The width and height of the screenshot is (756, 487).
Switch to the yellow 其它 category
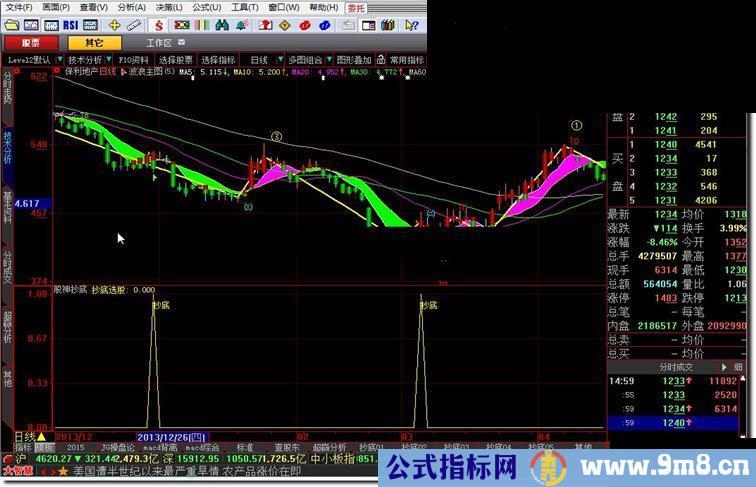pyautogui.click(x=93, y=43)
